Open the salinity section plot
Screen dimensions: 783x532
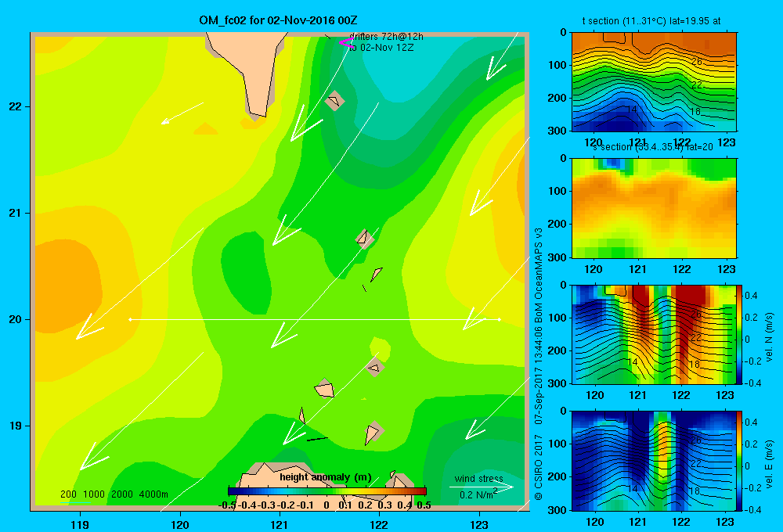click(x=654, y=208)
